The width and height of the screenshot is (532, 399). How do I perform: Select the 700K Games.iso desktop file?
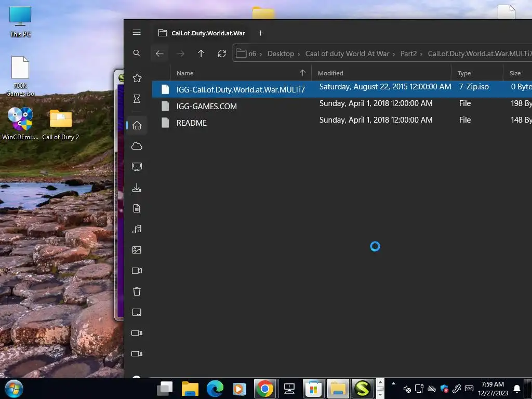tap(20, 76)
